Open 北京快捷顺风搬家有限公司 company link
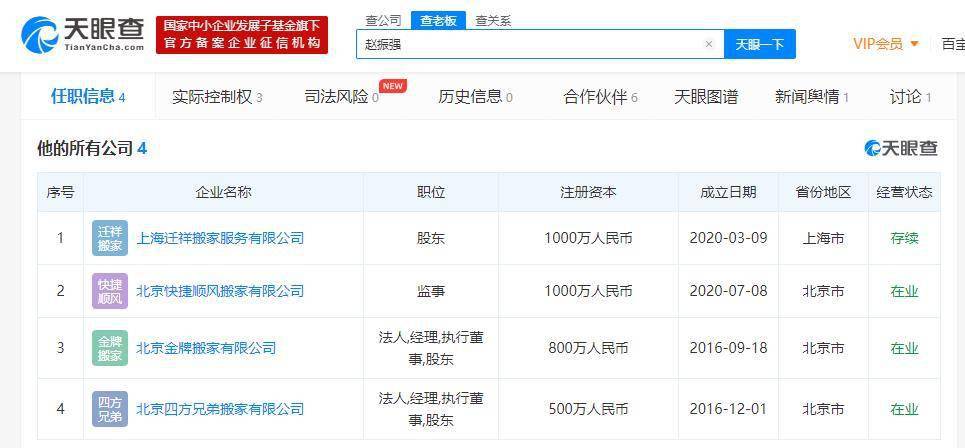Image resolution: width=965 pixels, height=448 pixels. 220,291
